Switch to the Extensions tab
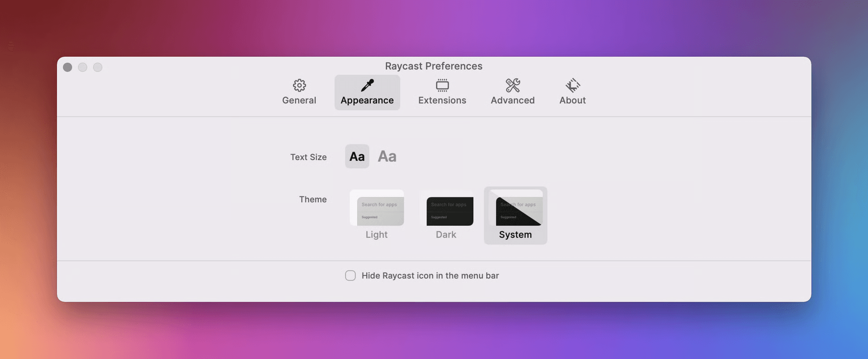The image size is (868, 359). pyautogui.click(x=442, y=92)
